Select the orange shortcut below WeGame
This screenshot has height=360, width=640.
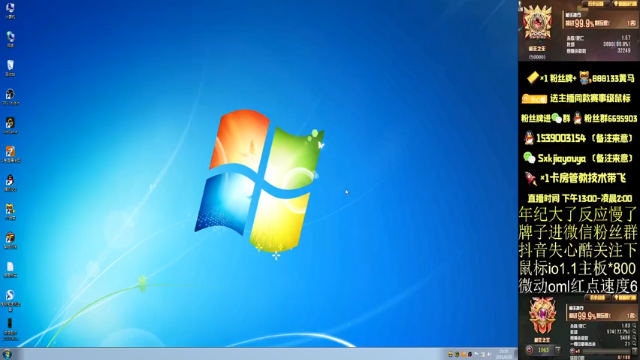10,154
